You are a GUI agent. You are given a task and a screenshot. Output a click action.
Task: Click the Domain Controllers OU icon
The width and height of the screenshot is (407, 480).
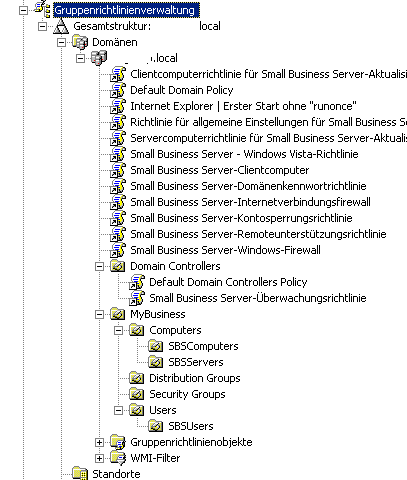click(x=118, y=266)
